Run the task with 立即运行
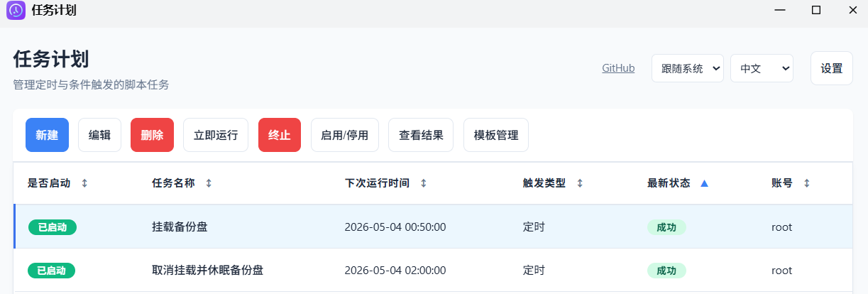This screenshot has width=868, height=294. point(216,135)
